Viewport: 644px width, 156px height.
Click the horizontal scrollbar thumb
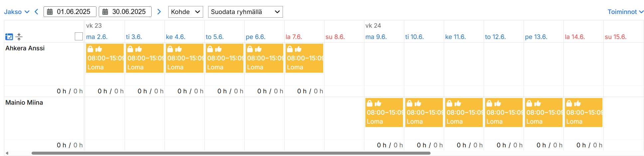tap(231, 153)
